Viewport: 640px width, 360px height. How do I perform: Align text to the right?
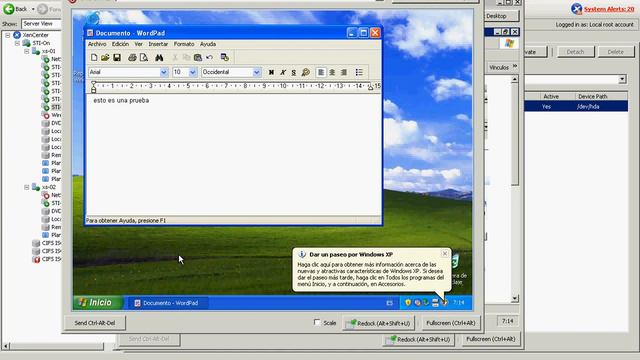(x=344, y=72)
